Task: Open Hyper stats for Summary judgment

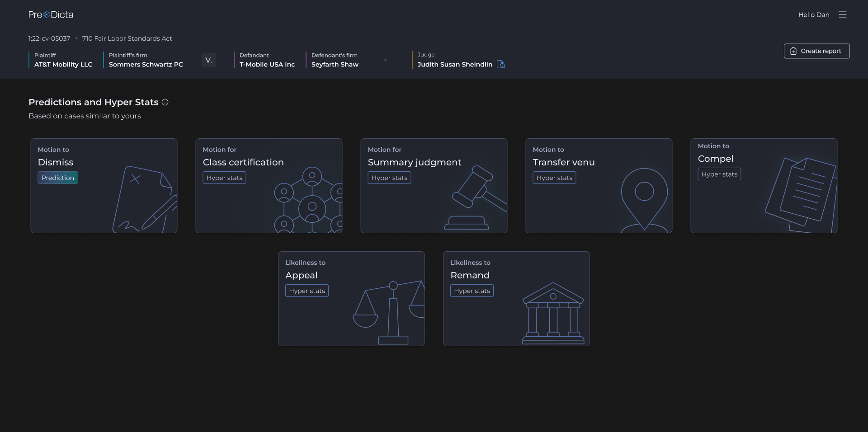Action: tap(389, 178)
